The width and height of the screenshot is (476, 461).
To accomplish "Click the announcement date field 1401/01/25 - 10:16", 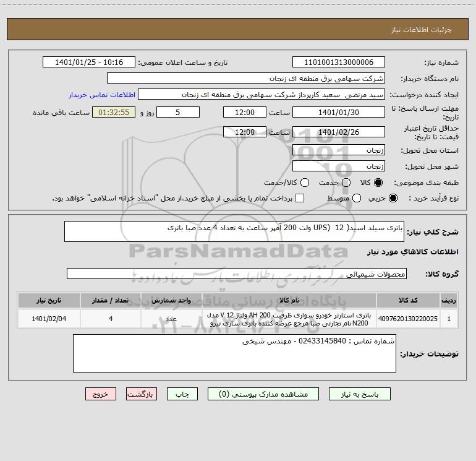I will [89, 62].
